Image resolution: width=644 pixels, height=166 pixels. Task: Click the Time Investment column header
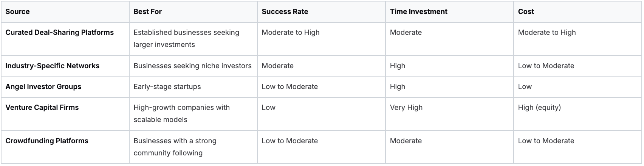(418, 12)
